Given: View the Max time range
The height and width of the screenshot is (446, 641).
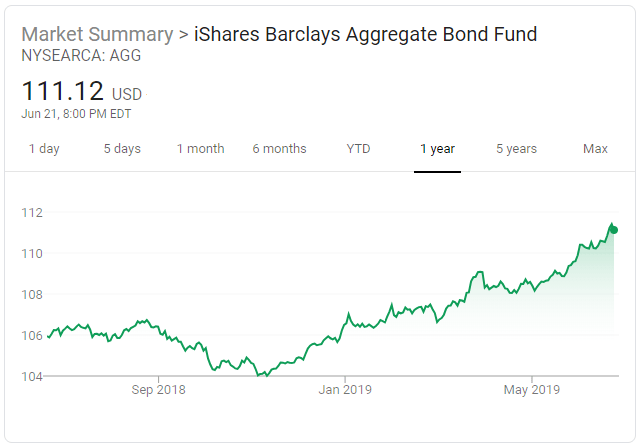Looking at the screenshot, I should point(595,148).
